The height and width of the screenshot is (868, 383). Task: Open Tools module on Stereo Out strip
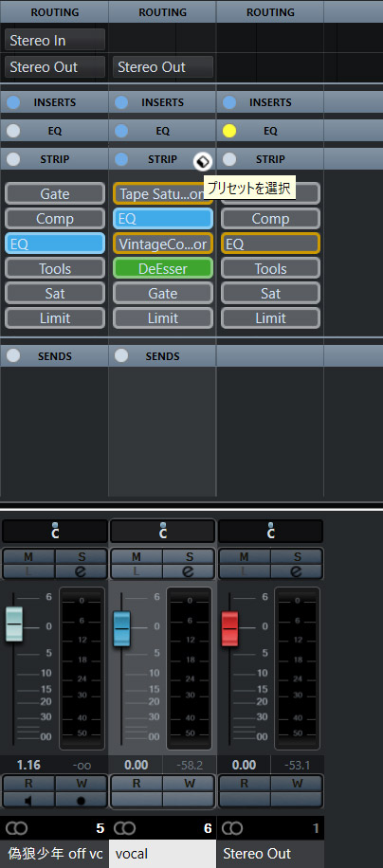[x=270, y=268]
